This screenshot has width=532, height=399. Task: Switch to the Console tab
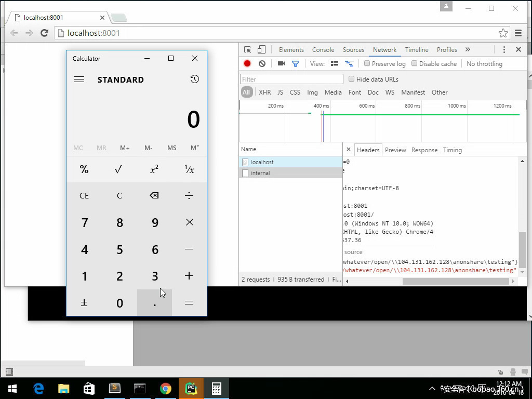pos(323,50)
